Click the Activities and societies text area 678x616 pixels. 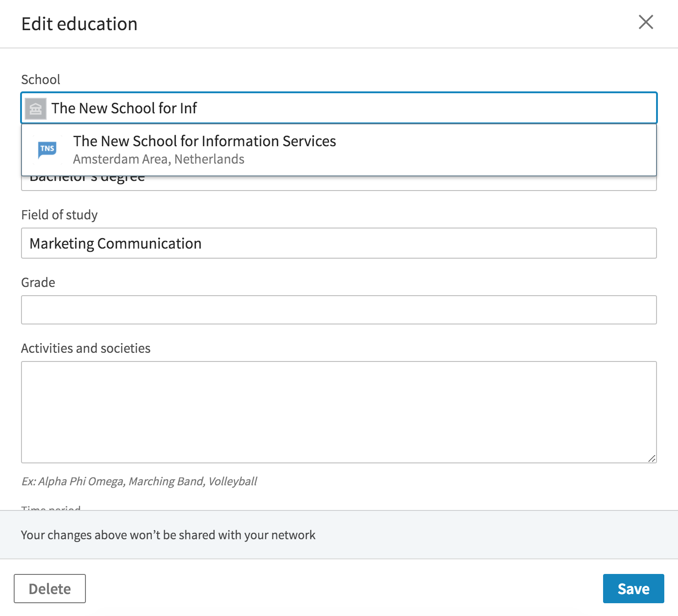point(339,412)
